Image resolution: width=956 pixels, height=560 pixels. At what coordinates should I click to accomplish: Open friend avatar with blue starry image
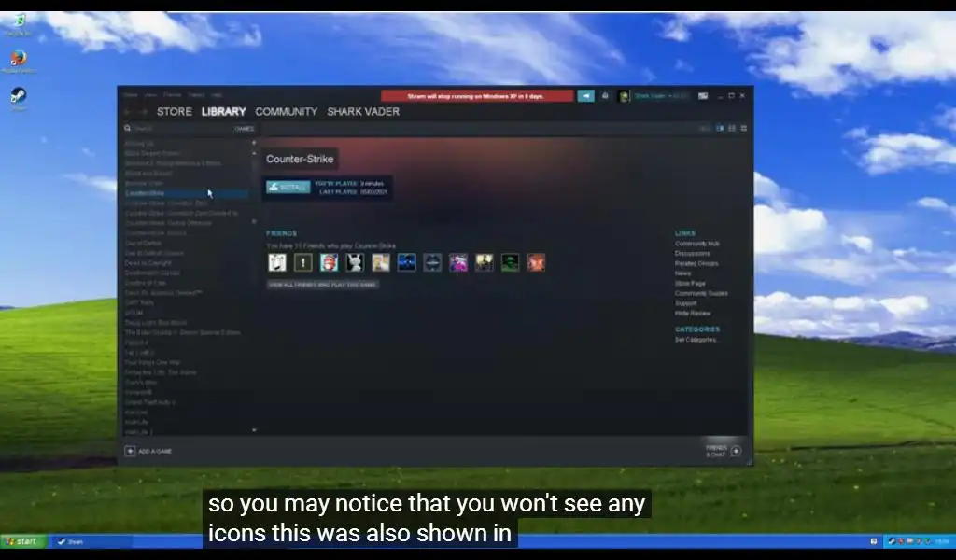coord(406,262)
